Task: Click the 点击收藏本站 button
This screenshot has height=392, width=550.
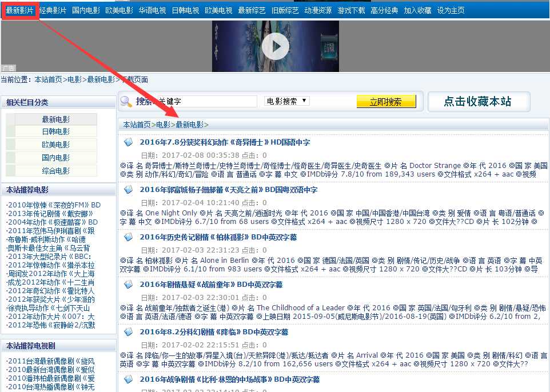Action: (479, 102)
